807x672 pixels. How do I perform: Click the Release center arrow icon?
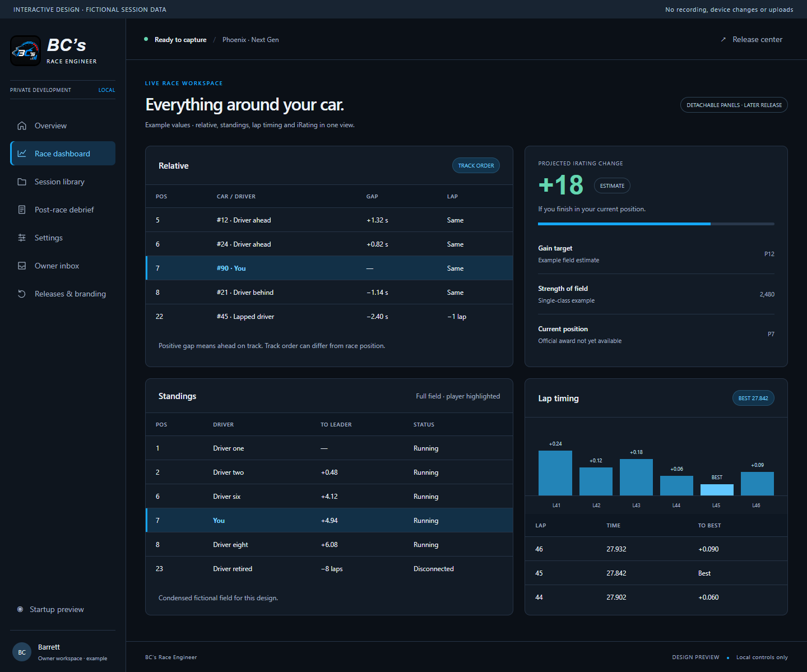(723, 40)
